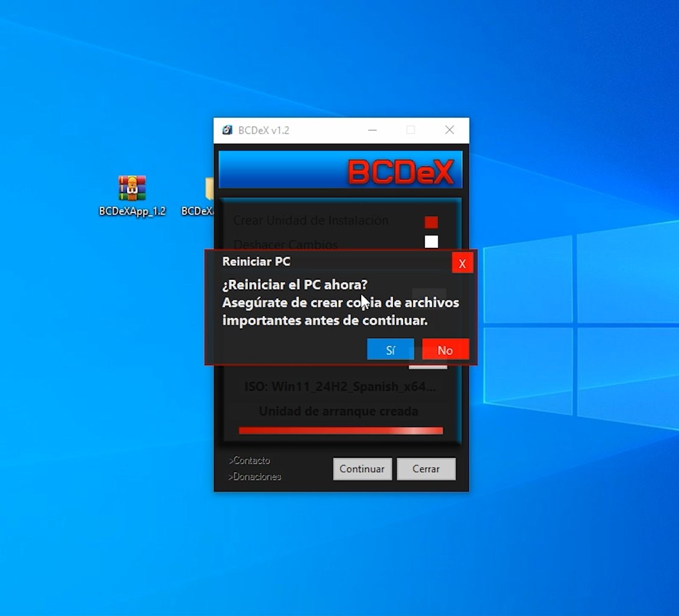Confirm restart by pressing Sí
This screenshot has height=616, width=679.
tap(390, 350)
